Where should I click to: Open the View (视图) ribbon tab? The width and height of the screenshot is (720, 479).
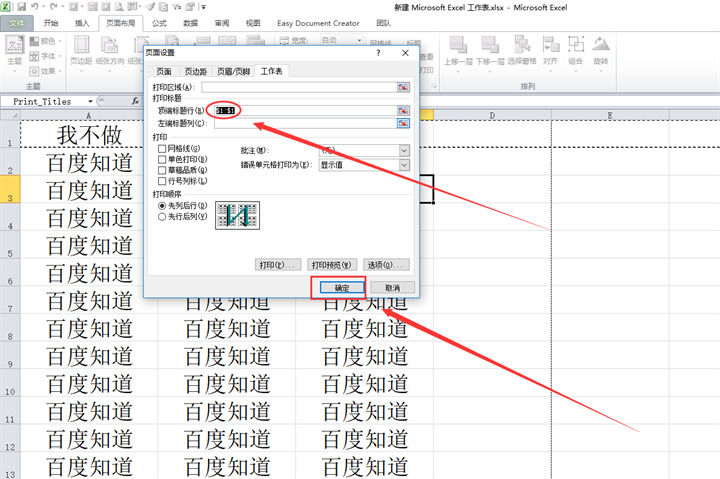(253, 23)
